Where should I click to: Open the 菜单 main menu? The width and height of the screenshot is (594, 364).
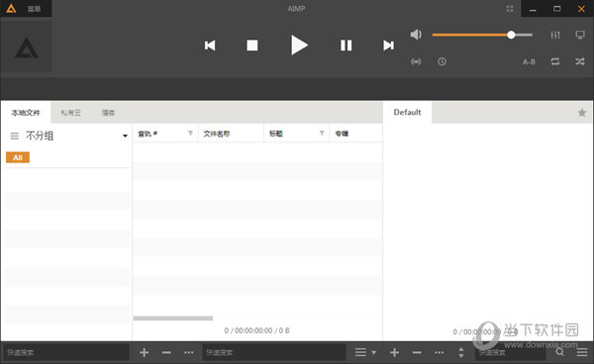34,9
